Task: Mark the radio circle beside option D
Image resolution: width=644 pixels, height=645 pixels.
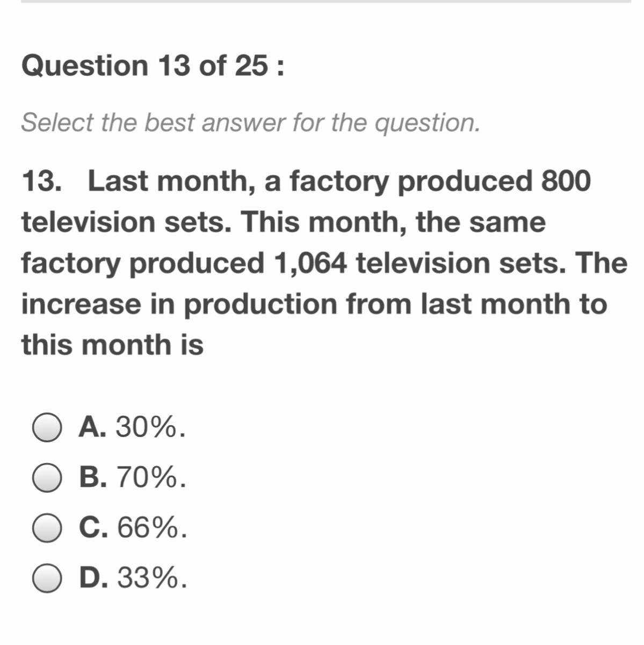Action: [47, 578]
